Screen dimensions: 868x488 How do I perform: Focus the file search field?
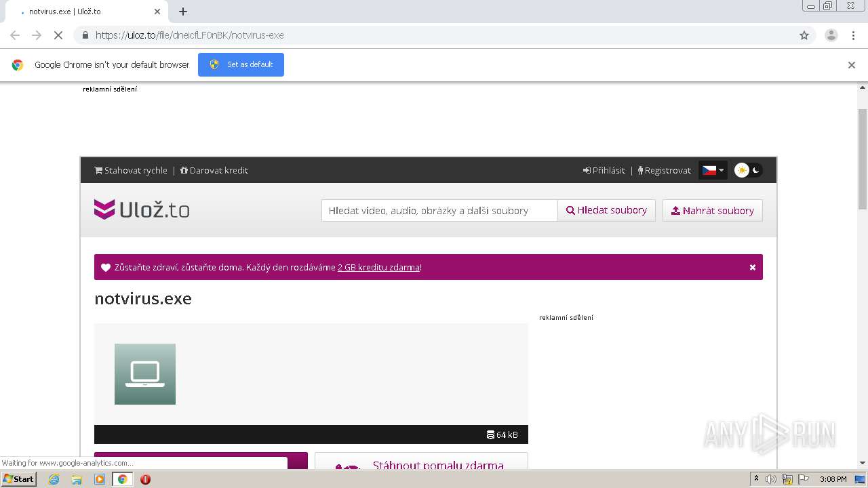tap(439, 210)
